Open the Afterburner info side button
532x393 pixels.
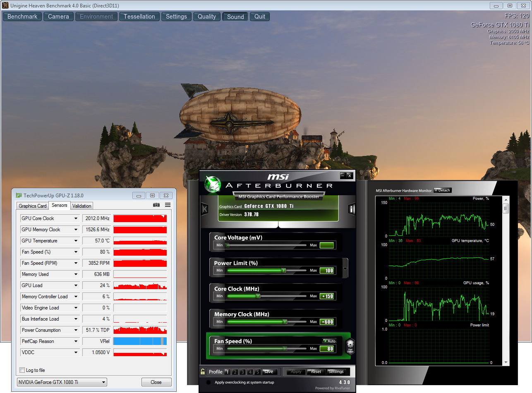coord(352,209)
